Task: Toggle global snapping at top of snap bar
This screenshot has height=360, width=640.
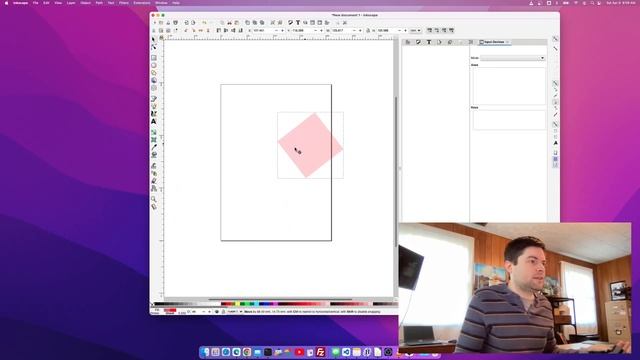Action: click(x=556, y=39)
